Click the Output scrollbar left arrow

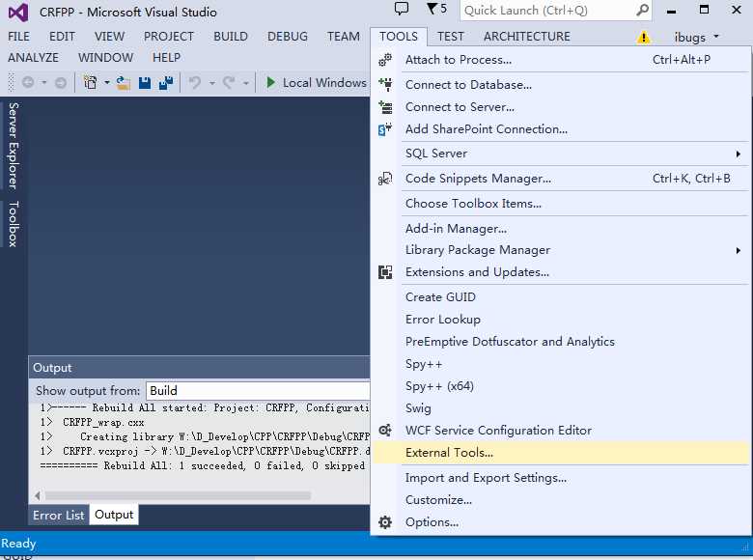pyautogui.click(x=37, y=495)
